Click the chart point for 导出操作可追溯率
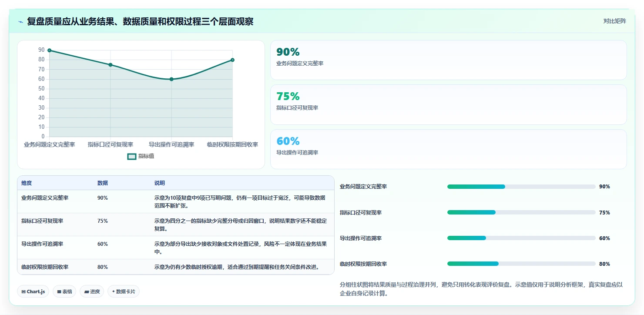The image size is (644, 315). (171, 79)
